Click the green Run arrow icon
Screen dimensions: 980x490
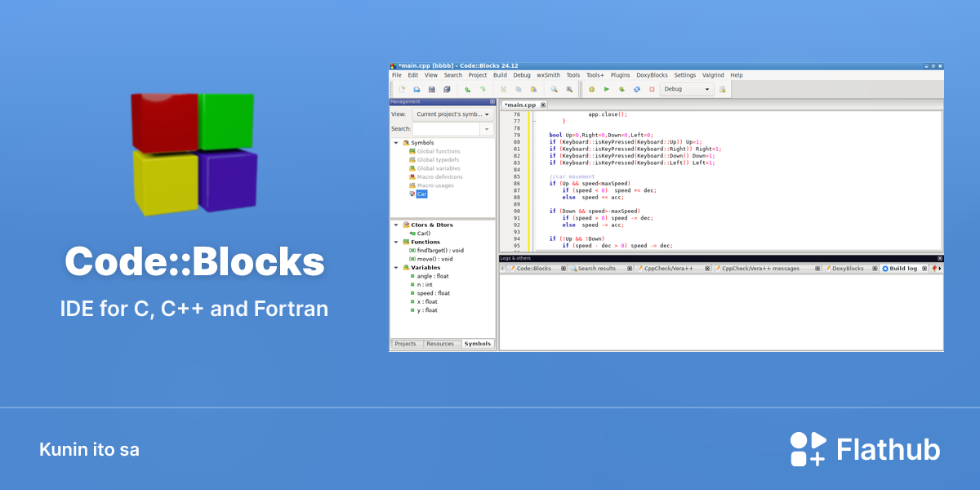[607, 89]
